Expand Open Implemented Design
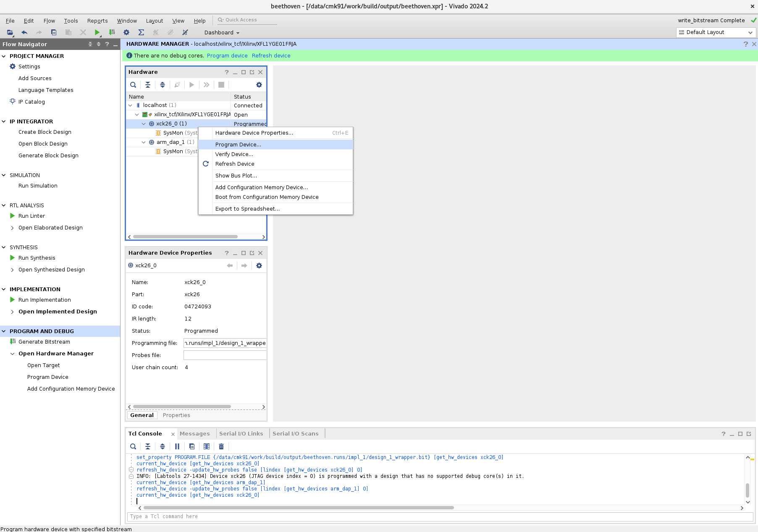The image size is (758, 532). pyautogui.click(x=12, y=312)
